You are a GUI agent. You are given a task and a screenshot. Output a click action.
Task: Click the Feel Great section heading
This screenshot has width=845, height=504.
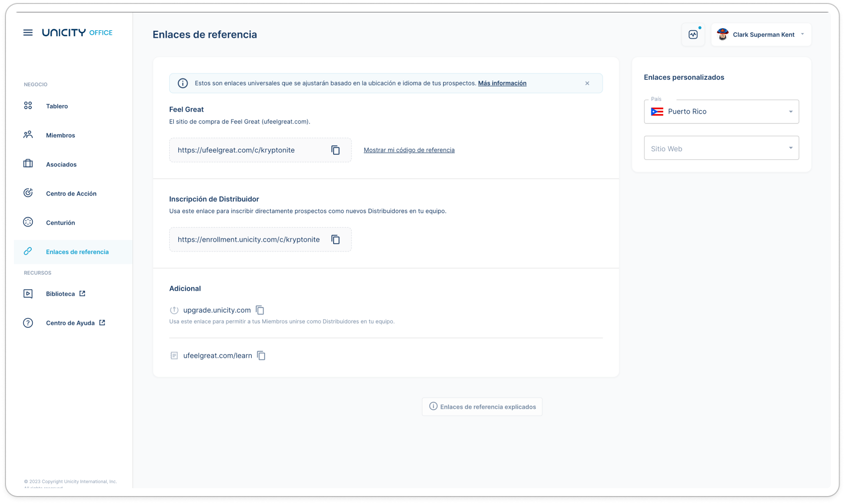click(186, 110)
